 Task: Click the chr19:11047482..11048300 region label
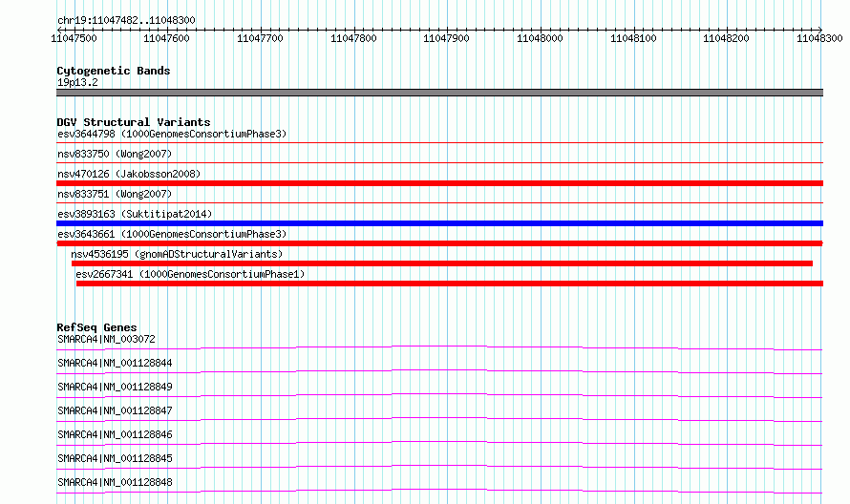(126, 20)
